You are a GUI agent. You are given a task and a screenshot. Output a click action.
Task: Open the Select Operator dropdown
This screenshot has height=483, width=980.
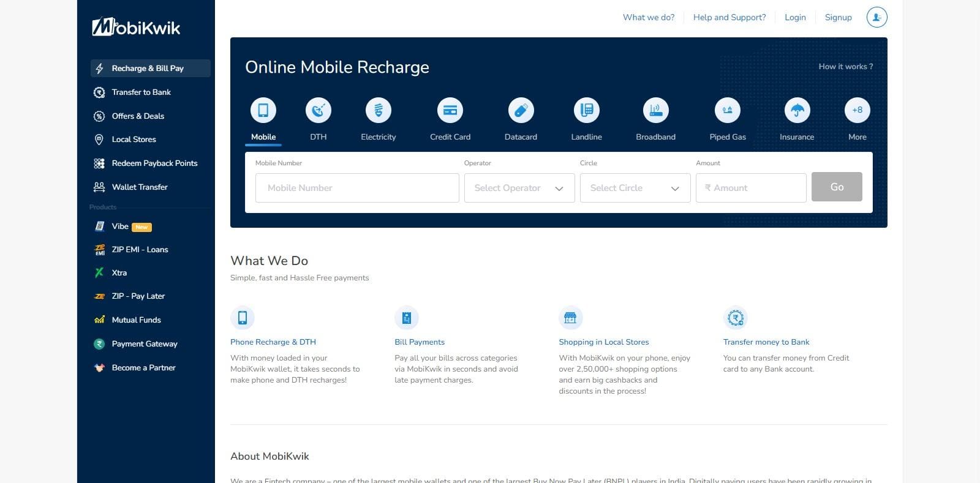click(519, 188)
